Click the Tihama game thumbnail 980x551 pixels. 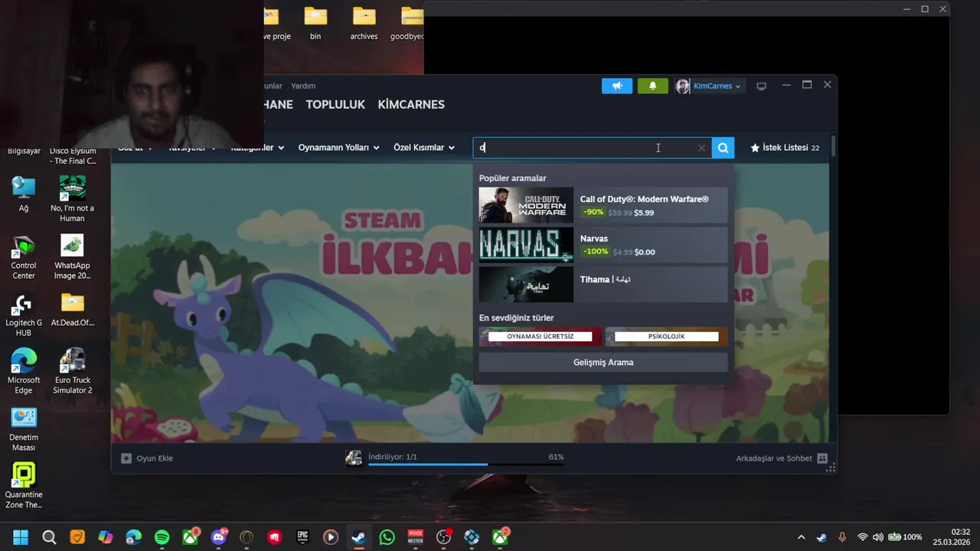(526, 284)
